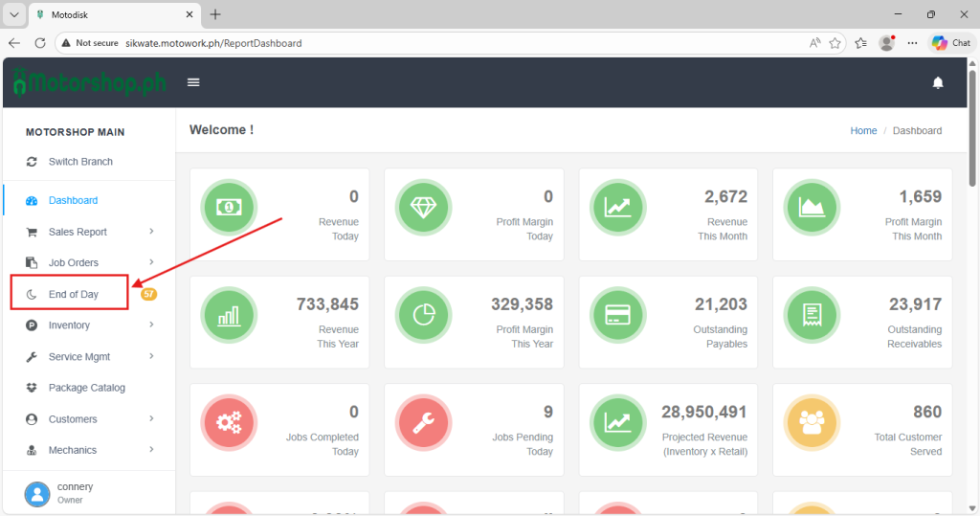Bookmark page with the star icon
This screenshot has width=980, height=516.
point(835,43)
